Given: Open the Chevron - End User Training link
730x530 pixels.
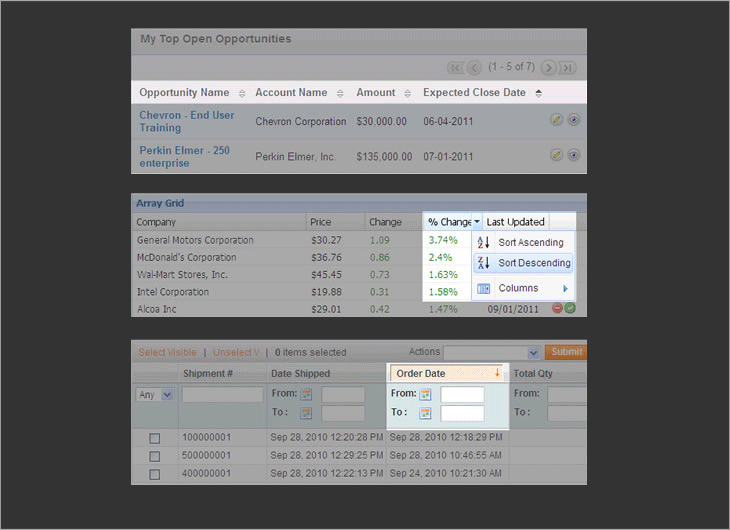Looking at the screenshot, I should (x=187, y=121).
